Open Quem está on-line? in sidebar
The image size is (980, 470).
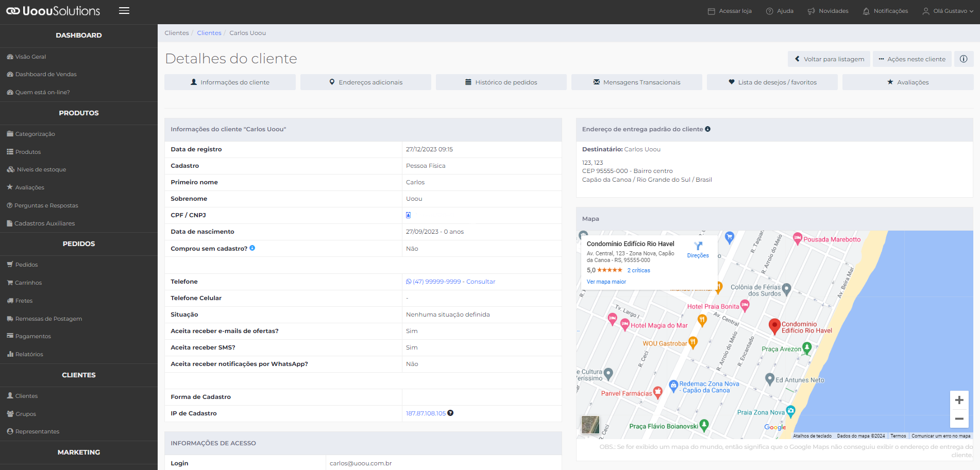click(38, 92)
